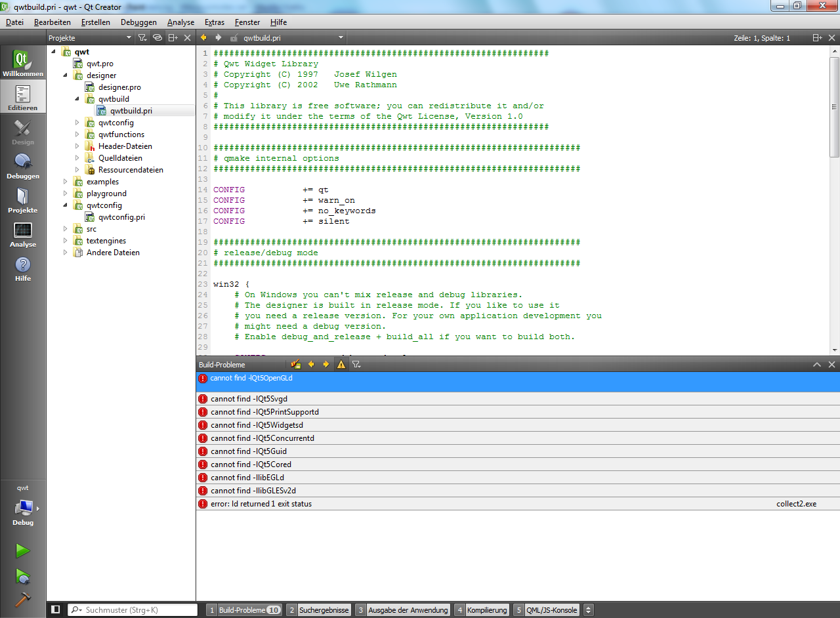
Task: Select qwt.pro file in tree
Action: [100, 64]
